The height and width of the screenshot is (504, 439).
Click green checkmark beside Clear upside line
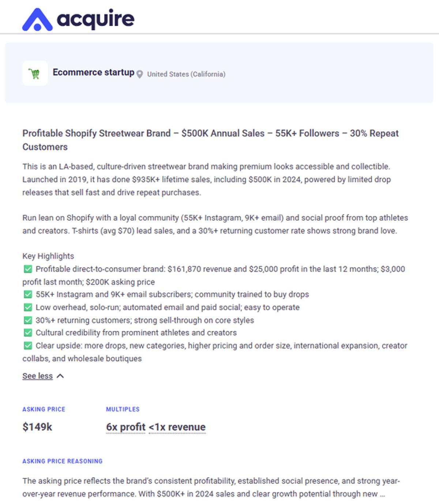click(28, 346)
